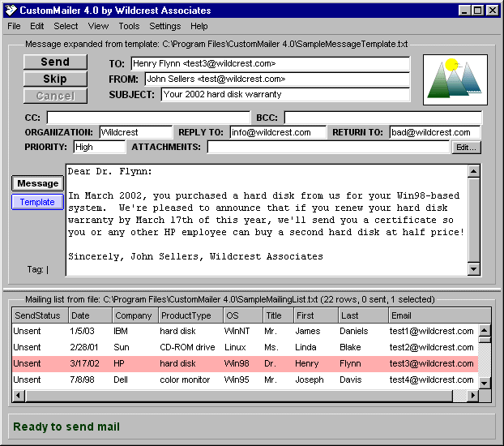This screenshot has width=504, height=446.
Task: Edit the attachments list
Action: [x=467, y=148]
